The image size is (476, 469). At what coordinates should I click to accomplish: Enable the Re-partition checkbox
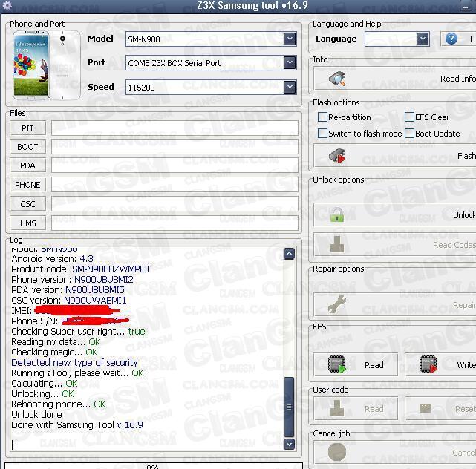coord(322,117)
